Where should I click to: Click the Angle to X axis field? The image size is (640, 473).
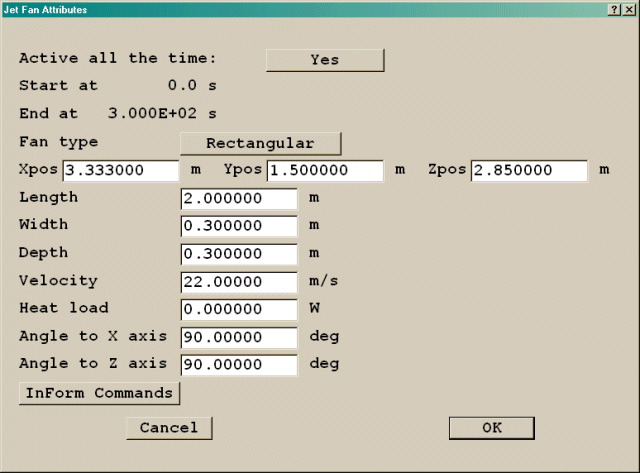[239, 337]
